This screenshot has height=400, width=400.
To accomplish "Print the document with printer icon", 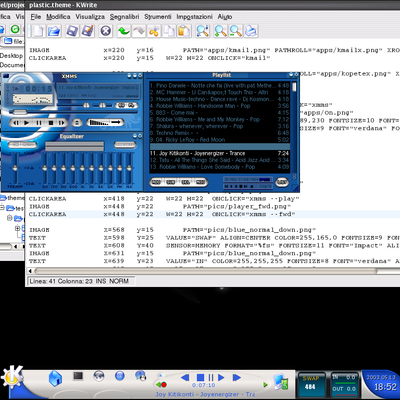I will point(251,31).
